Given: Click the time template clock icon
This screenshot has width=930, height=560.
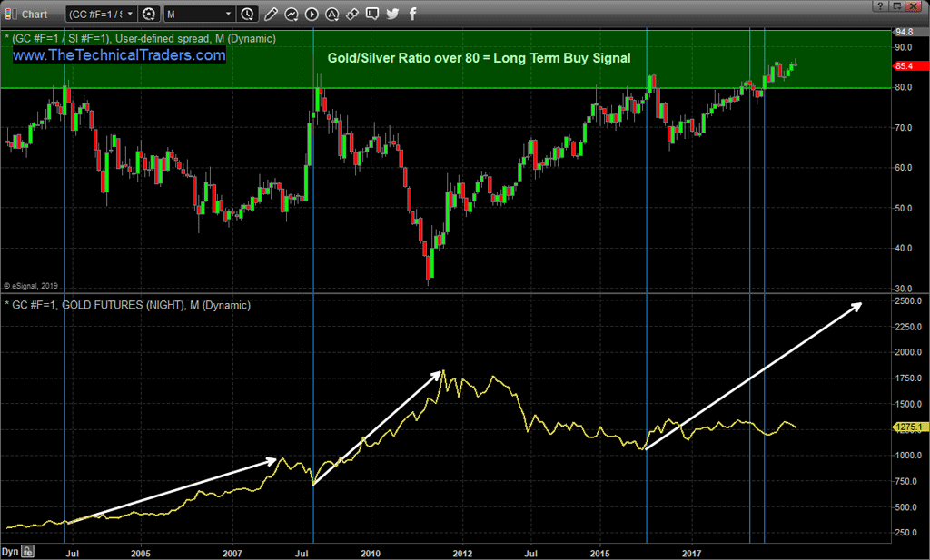Looking at the screenshot, I should [248, 14].
